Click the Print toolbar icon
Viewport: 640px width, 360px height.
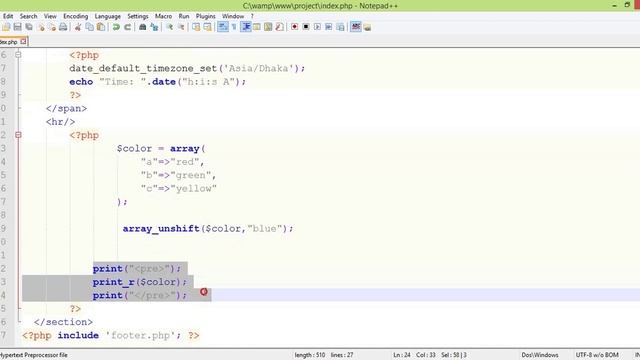(63, 27)
